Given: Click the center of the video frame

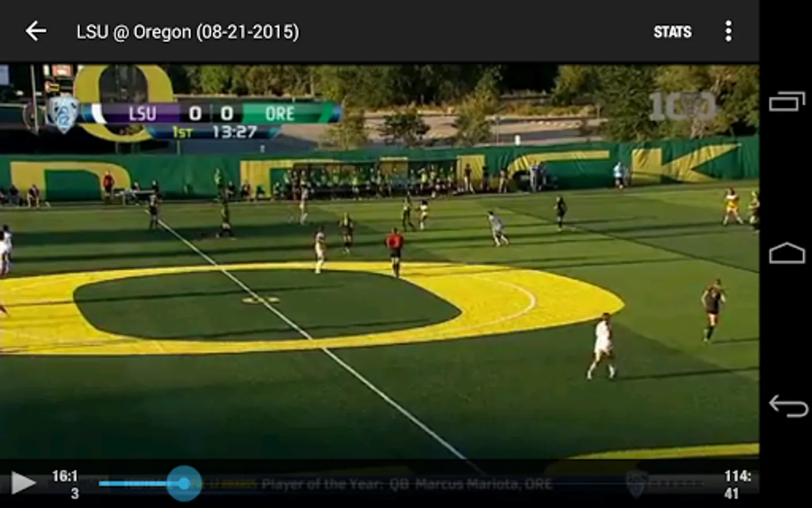Looking at the screenshot, I should [x=379, y=261].
